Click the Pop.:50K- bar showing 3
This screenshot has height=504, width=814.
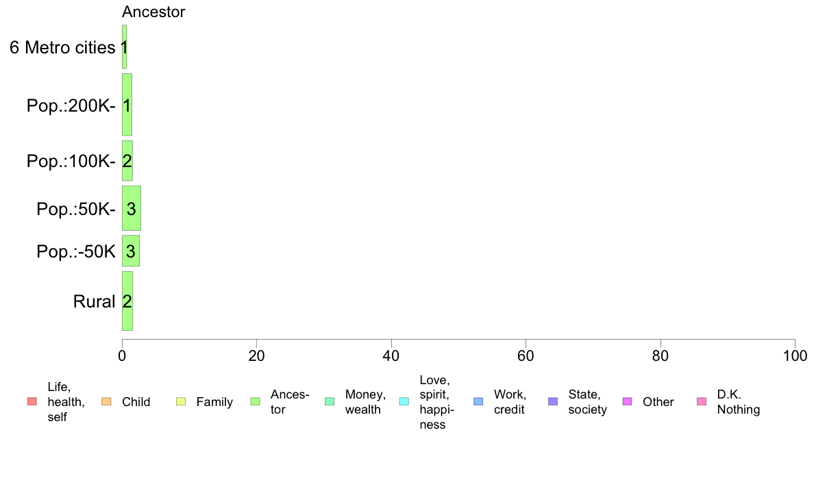point(132,208)
